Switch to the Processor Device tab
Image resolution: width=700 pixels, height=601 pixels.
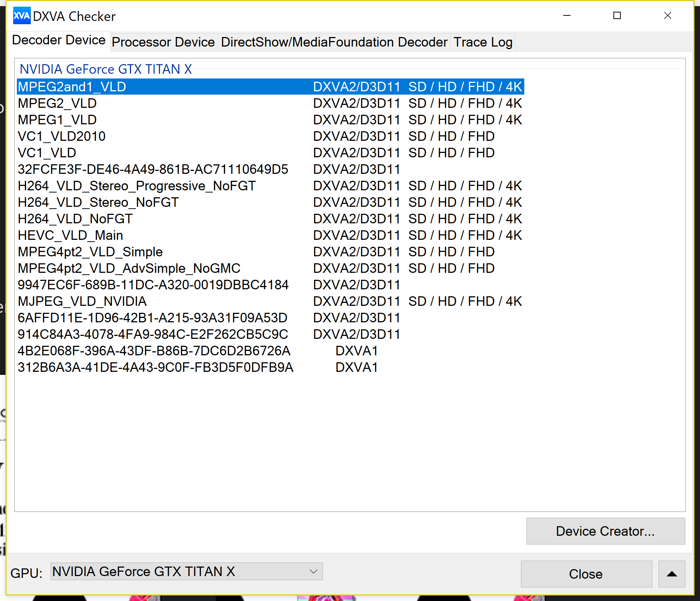pyautogui.click(x=163, y=42)
